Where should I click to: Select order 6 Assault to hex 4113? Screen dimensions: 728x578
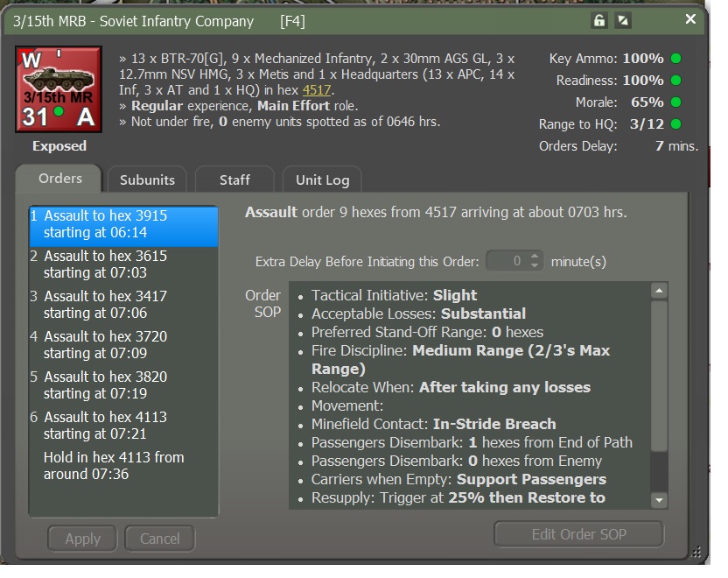click(123, 426)
